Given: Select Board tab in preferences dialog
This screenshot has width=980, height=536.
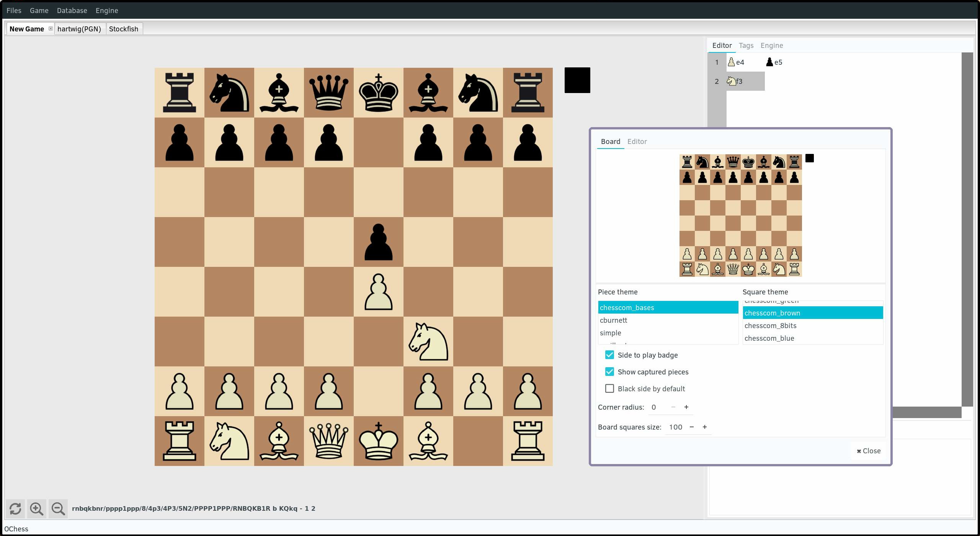Looking at the screenshot, I should coord(610,141).
